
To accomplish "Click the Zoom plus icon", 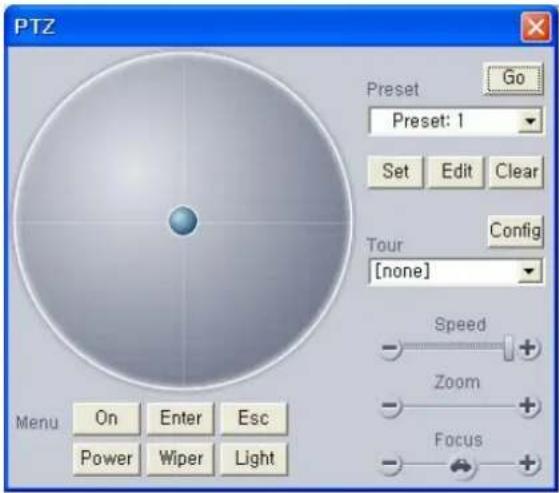I will coord(529,406).
